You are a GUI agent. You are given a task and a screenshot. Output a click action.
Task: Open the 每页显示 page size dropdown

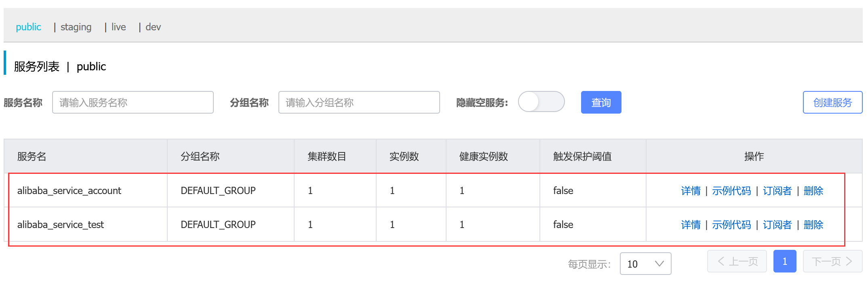645,264
